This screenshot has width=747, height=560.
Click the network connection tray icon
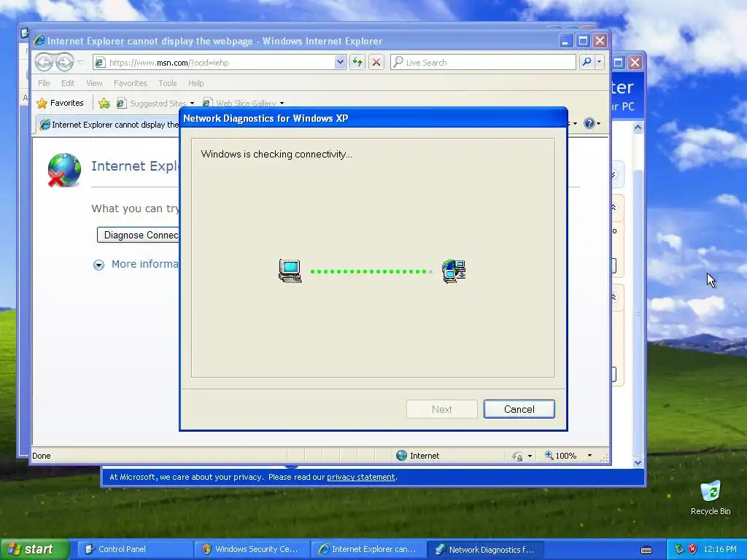pos(679,549)
